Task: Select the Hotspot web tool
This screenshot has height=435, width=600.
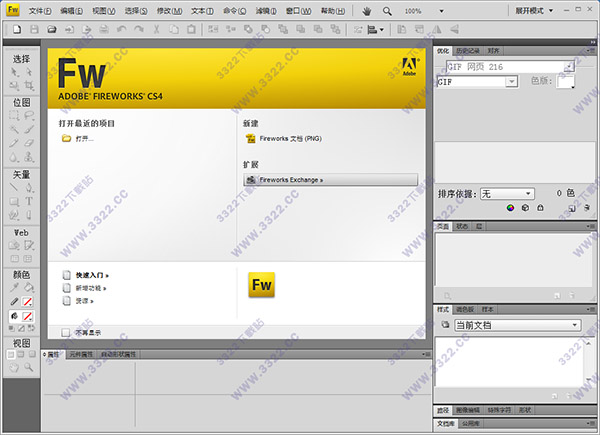Action: pyautogui.click(x=14, y=245)
